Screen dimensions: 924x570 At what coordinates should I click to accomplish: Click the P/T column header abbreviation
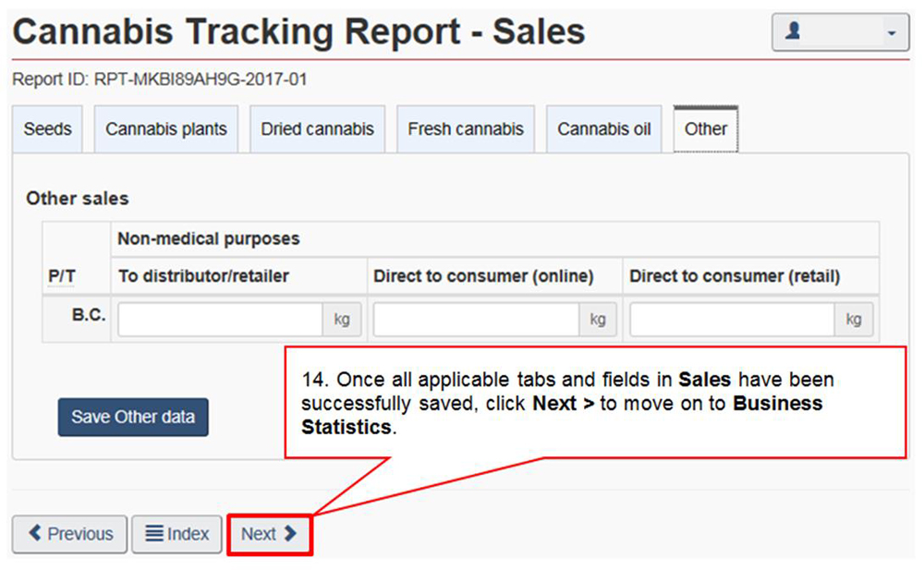tap(61, 276)
